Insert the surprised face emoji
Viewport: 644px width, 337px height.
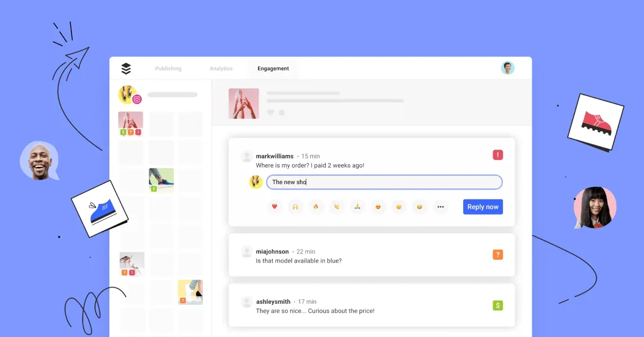(399, 207)
